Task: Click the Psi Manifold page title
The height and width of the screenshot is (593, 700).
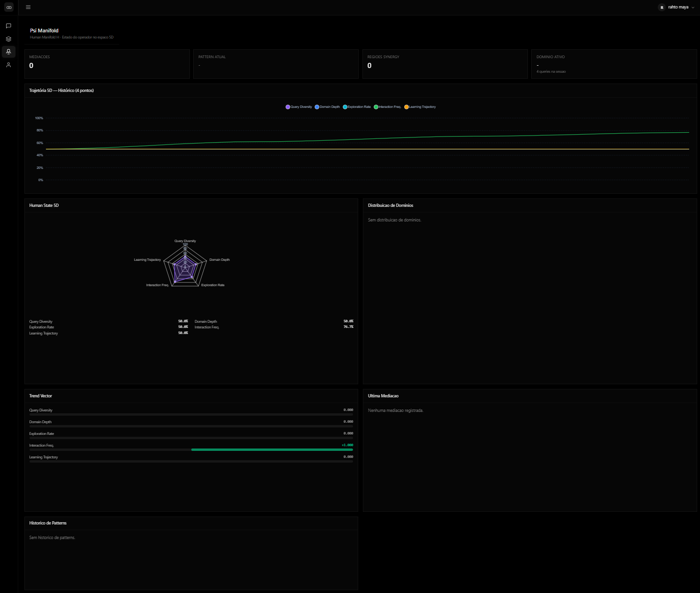Action: pyautogui.click(x=44, y=30)
